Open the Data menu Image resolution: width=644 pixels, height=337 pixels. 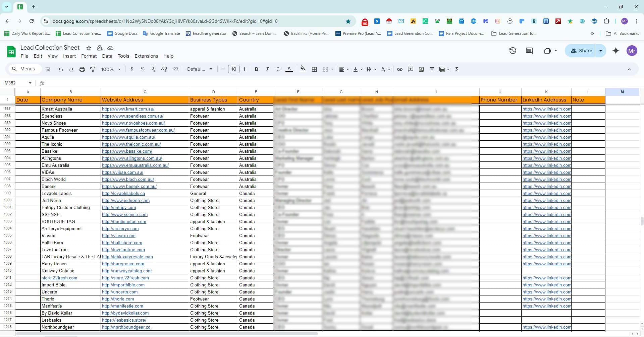[x=107, y=56]
